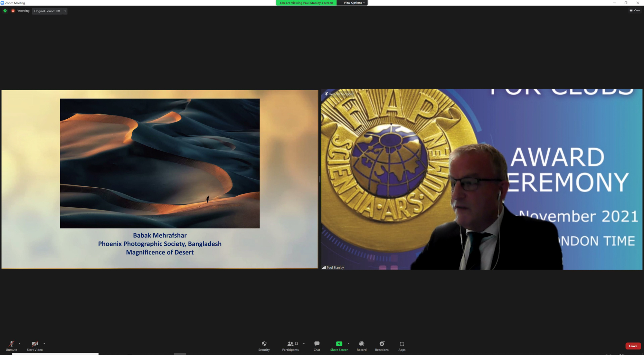Viewport: 644px width, 355px height.
Task: Click the Recording indicator
Action: [x=20, y=11]
